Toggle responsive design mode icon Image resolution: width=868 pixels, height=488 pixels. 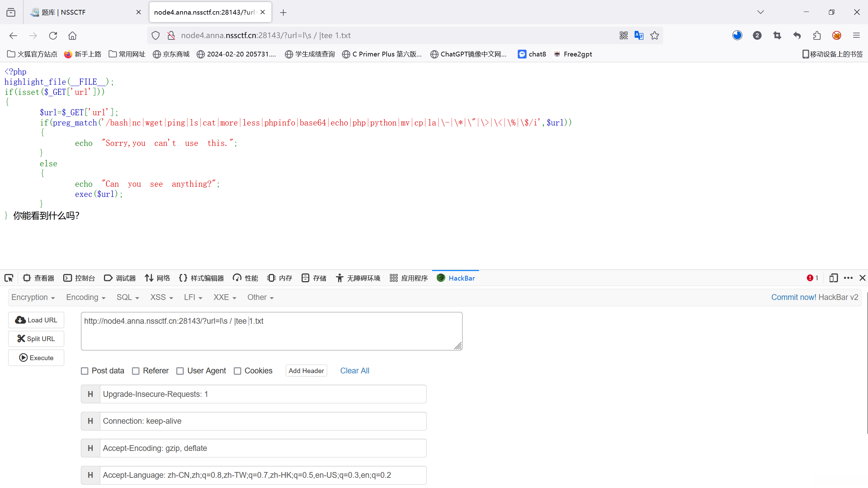click(x=833, y=278)
